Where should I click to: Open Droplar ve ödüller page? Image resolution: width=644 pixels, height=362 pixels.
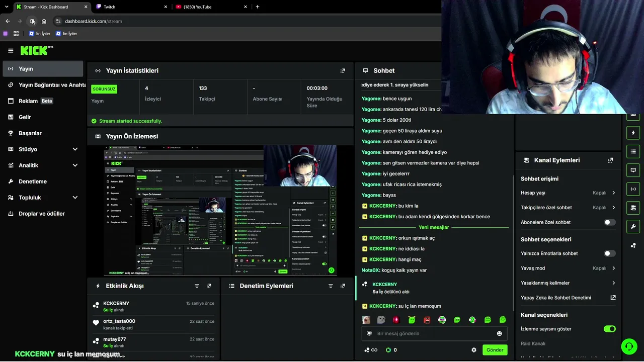43,214
